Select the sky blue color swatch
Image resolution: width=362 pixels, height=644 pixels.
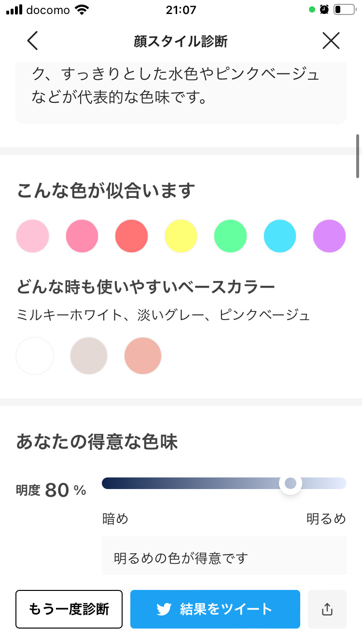280,236
